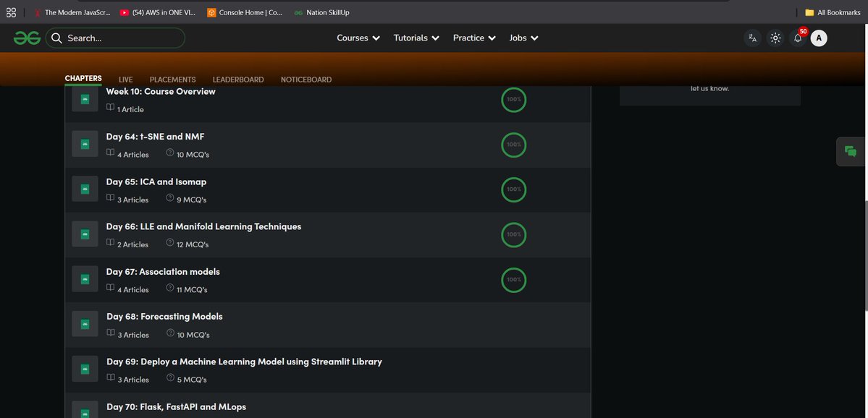Open the green chat feedback widget

(851, 151)
